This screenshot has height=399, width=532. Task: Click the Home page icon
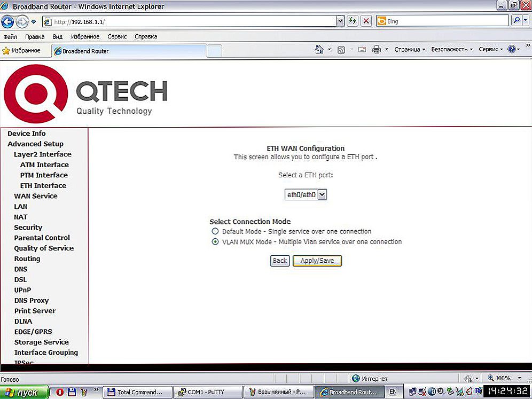coord(319,50)
